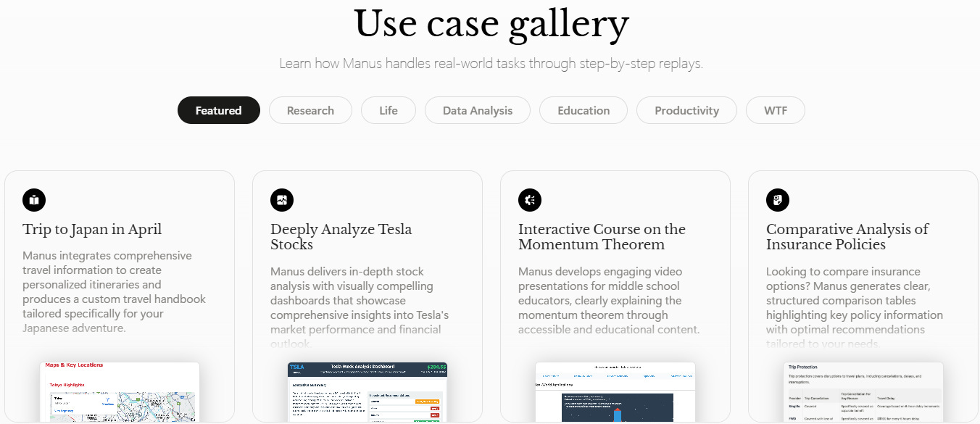Screen dimensions: 980x424
Task: Click the Tesla Stock Analysis Dashboard thumbnail
Action: pos(367,392)
